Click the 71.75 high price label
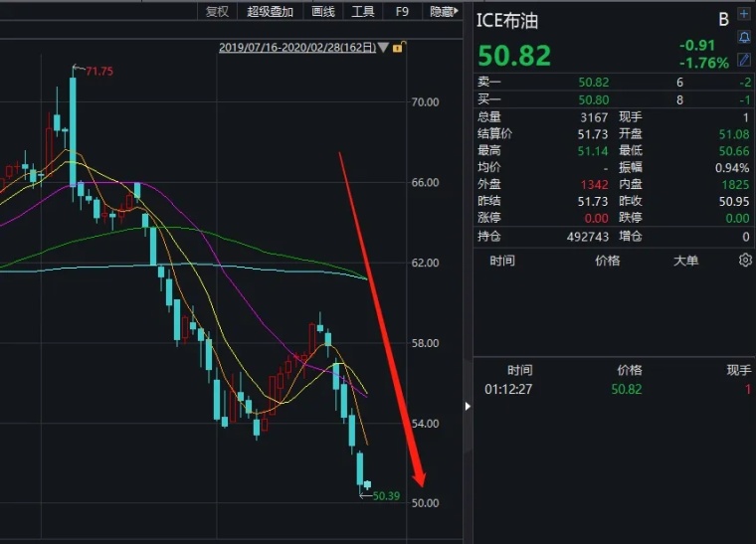The image size is (756, 544). [99, 72]
